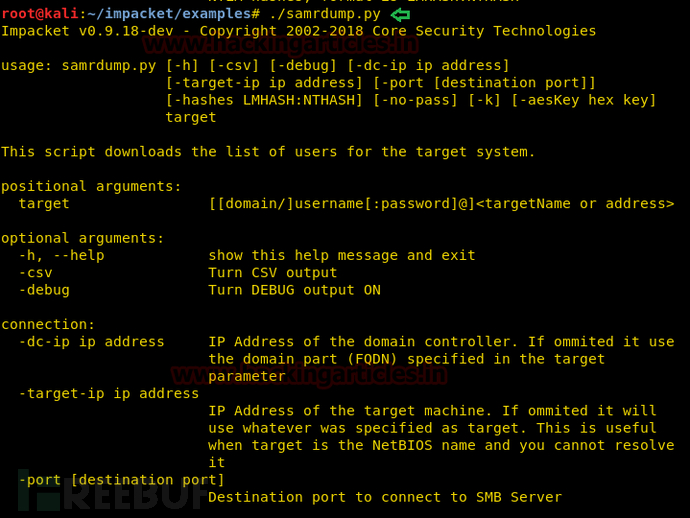Image resolution: width=690 pixels, height=518 pixels.
Task: Click the green arrow after samrdump.py
Action: coord(400,15)
